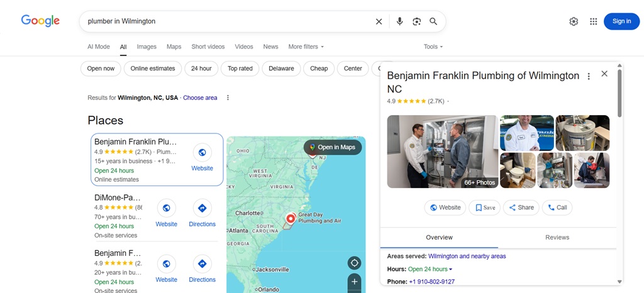Open water heater photo thumbnail

[582, 133]
